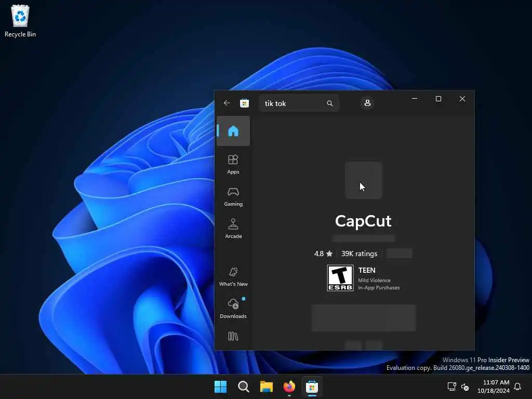
Task: Click the CapCut app icon placeholder
Action: click(x=363, y=180)
